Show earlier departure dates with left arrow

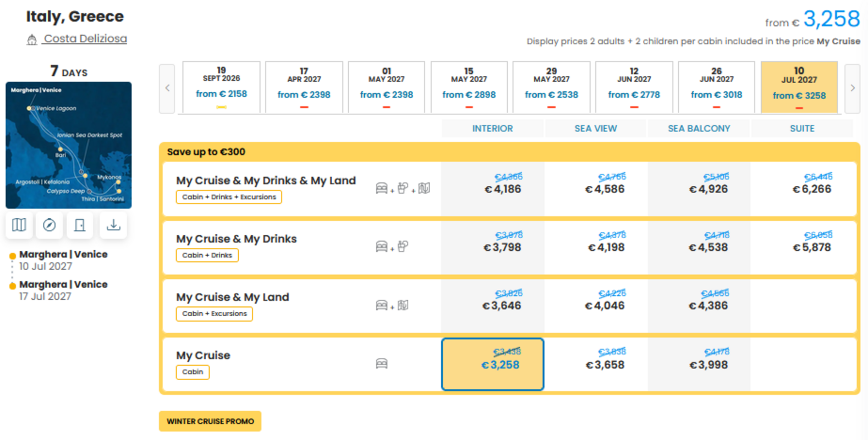[167, 88]
